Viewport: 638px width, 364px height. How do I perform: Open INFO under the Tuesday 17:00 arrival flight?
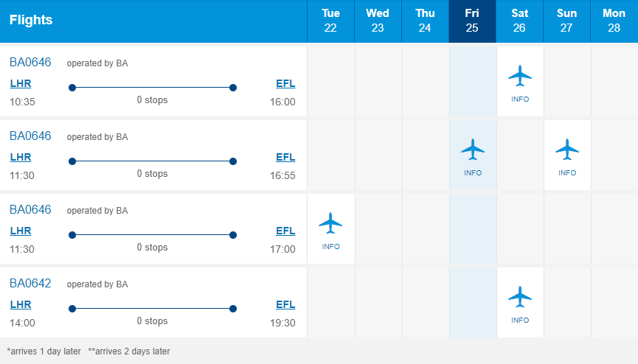pos(330,246)
